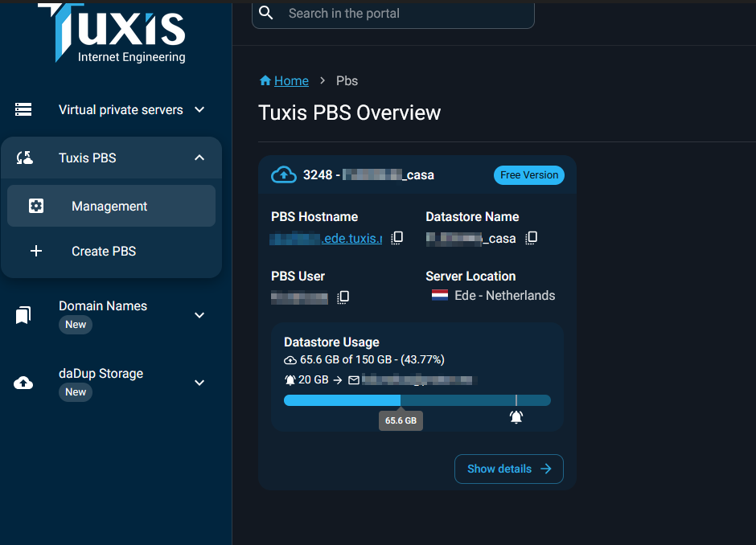Click the 3248 card title text

[x=368, y=175]
